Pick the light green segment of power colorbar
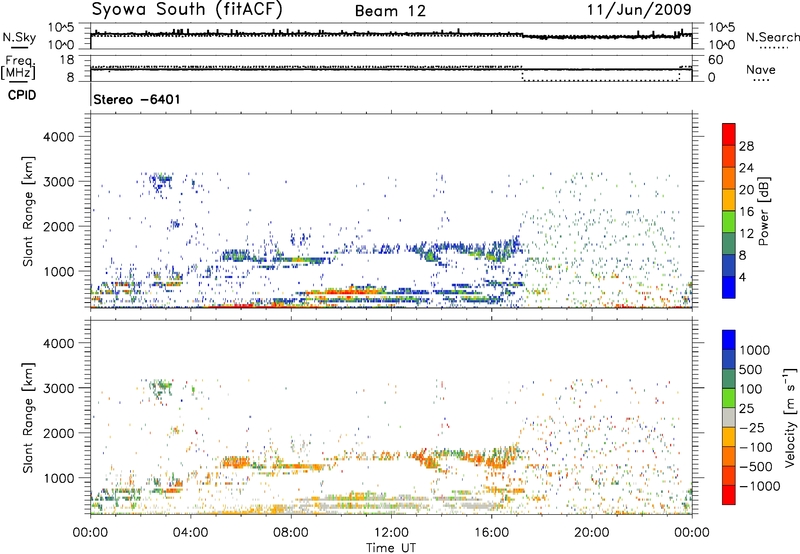The height and width of the screenshot is (554, 800). [x=729, y=222]
